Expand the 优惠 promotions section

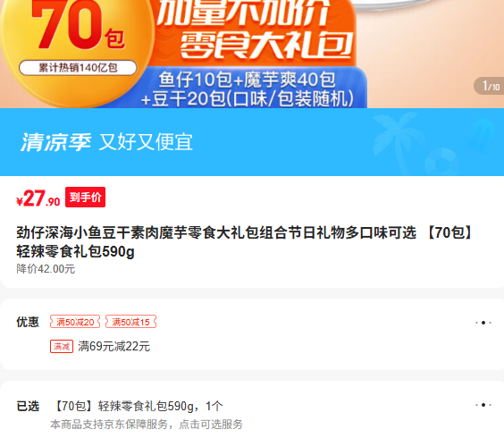click(x=252, y=334)
